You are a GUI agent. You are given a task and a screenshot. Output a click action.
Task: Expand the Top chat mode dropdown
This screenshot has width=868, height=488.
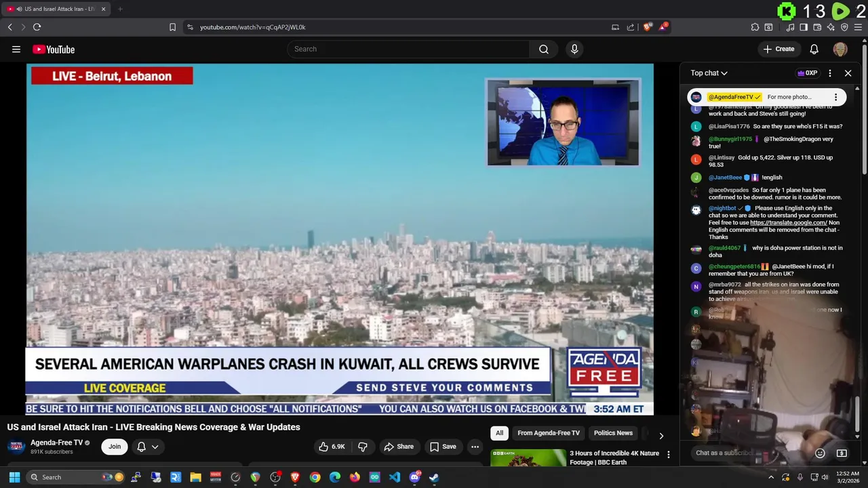[x=709, y=73]
